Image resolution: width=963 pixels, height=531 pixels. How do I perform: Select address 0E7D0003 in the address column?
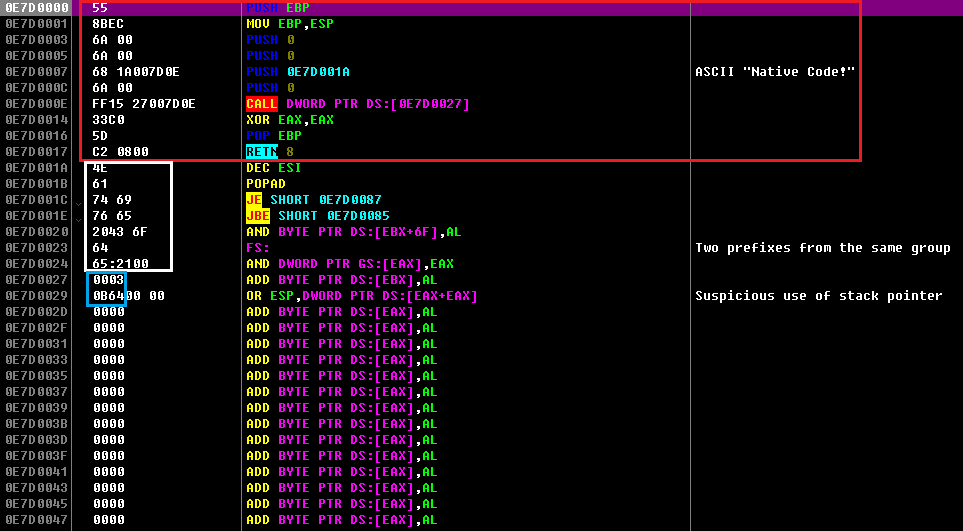(36, 40)
